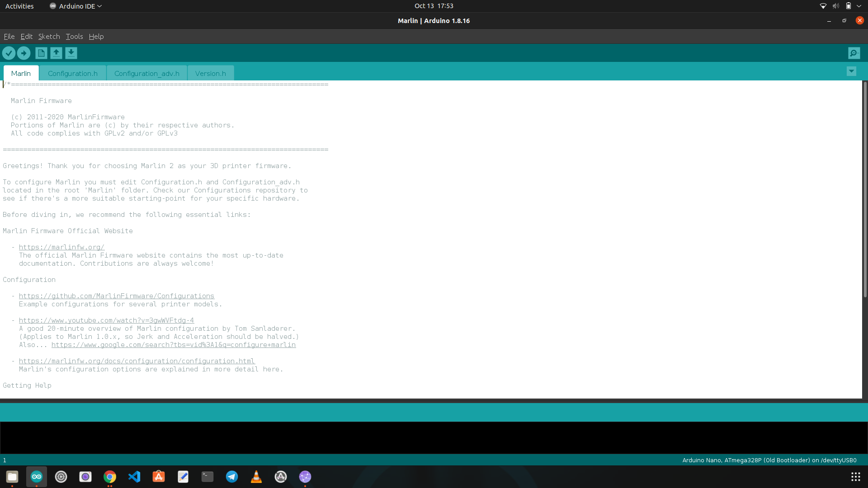The height and width of the screenshot is (488, 868).
Task: Create a new sketch
Action: coord(41,53)
